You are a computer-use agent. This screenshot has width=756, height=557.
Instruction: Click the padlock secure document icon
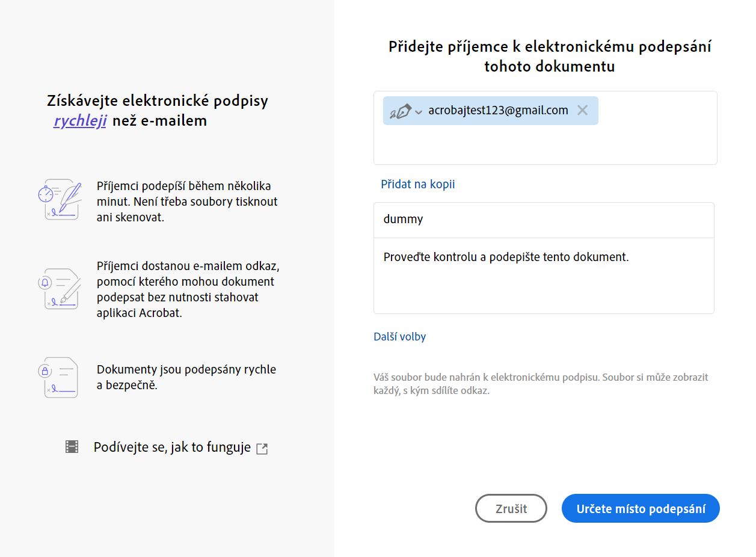click(60, 377)
